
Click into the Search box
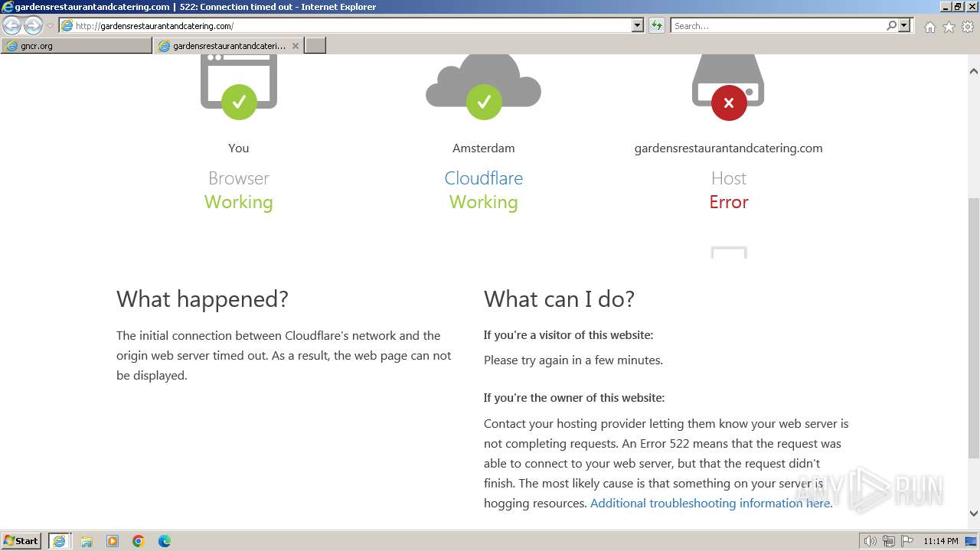coord(777,26)
